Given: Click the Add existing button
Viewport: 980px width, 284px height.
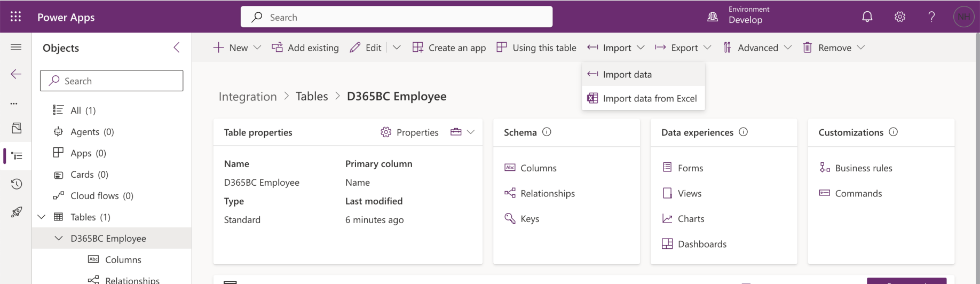Looking at the screenshot, I should pyautogui.click(x=305, y=48).
